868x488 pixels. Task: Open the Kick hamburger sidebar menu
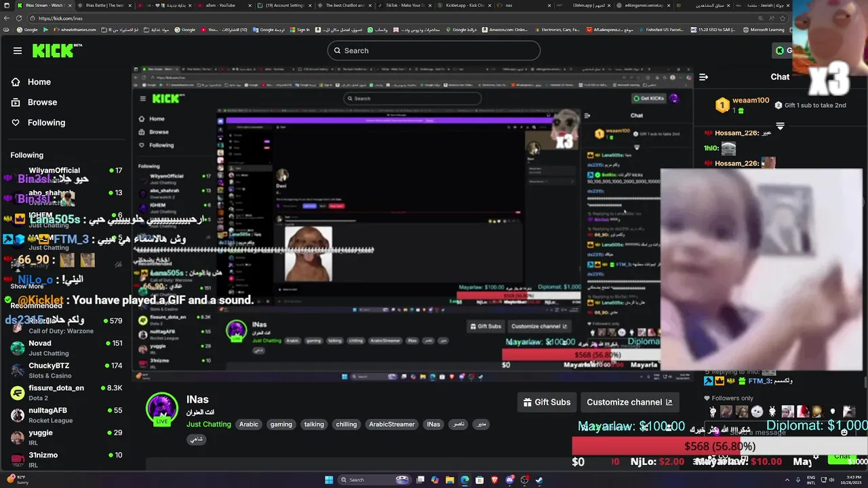(x=18, y=51)
